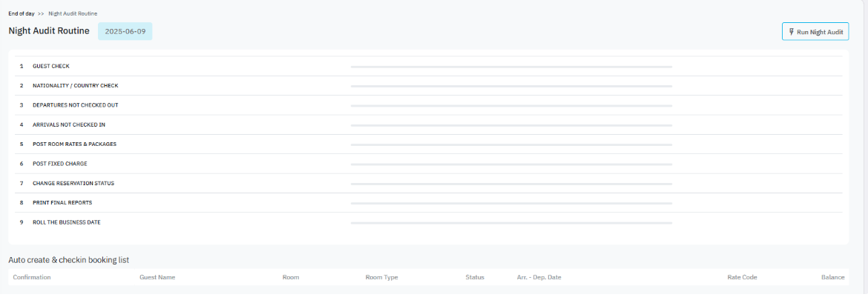This screenshot has height=300, width=868.
Task: Click the Guest Check progress bar
Action: (511, 67)
